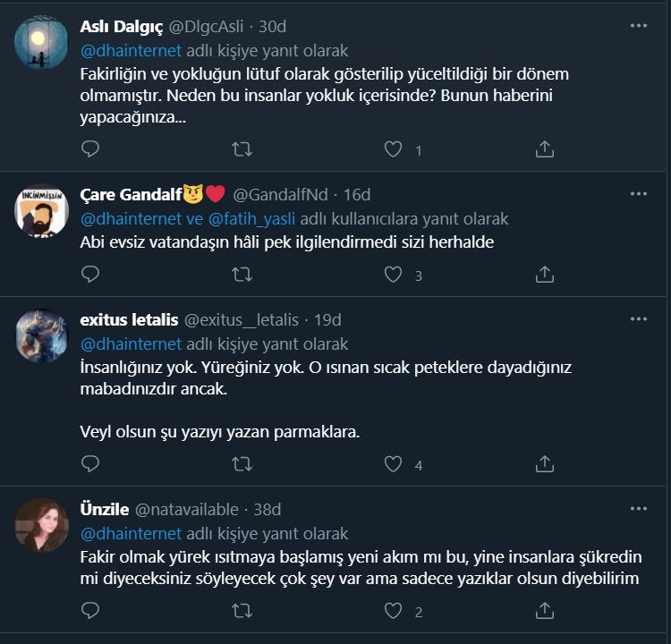Viewport: 671px width, 644px height.
Task: Share Ünzile's tweet
Action: click(x=544, y=611)
